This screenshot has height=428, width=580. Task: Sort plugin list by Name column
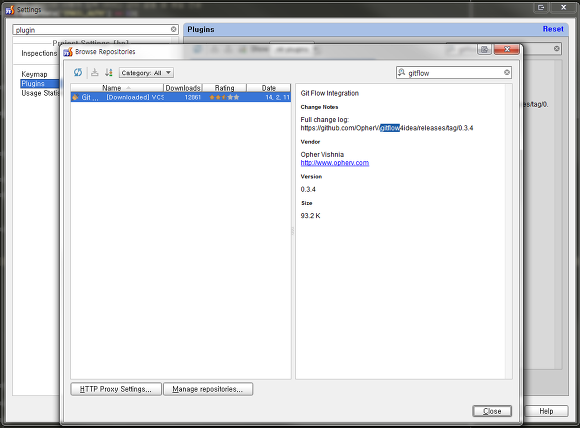tap(117, 88)
